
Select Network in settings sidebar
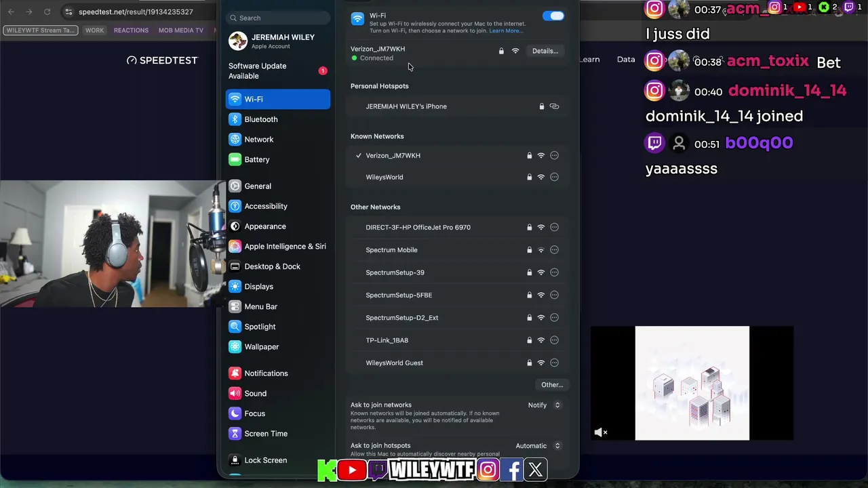coord(277,139)
